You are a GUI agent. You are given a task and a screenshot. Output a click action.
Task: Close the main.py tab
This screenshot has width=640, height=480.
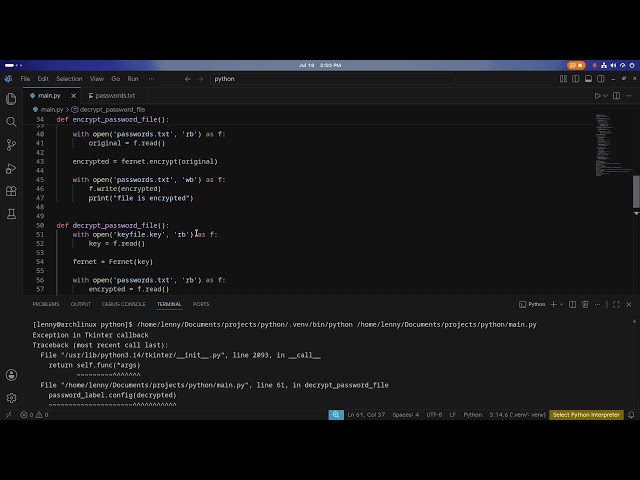pyautogui.click(x=73, y=96)
